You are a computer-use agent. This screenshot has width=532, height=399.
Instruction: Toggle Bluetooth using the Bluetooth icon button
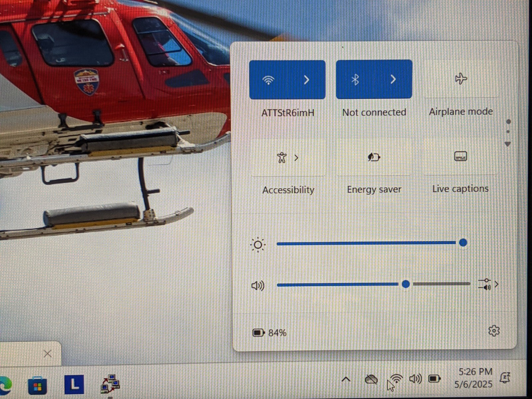point(355,80)
